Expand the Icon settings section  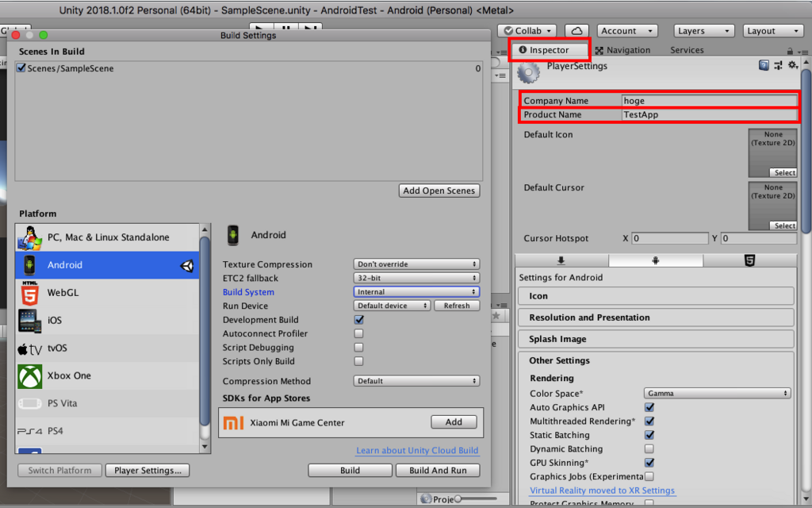click(x=656, y=296)
